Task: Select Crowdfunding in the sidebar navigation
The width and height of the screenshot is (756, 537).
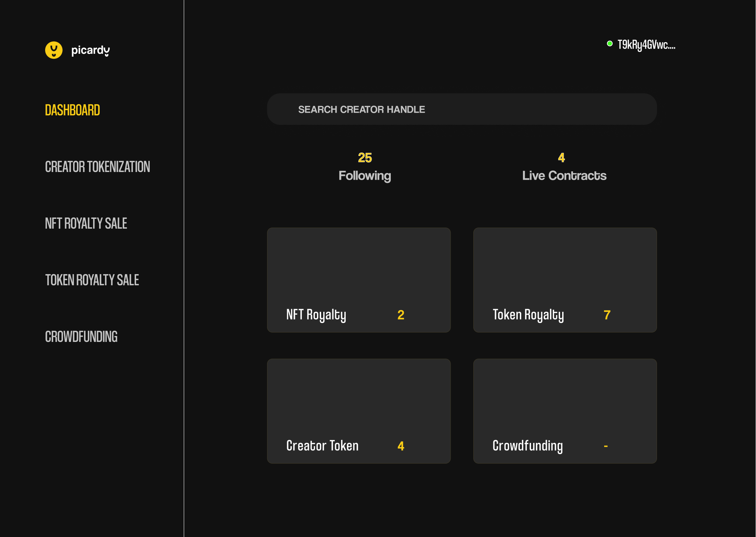Action: 81,337
